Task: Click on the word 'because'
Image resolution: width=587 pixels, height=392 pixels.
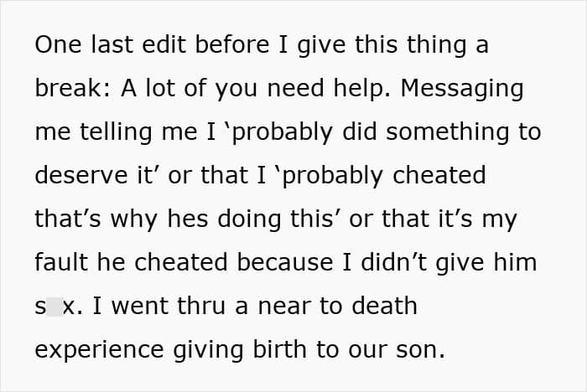Action: click(x=285, y=262)
